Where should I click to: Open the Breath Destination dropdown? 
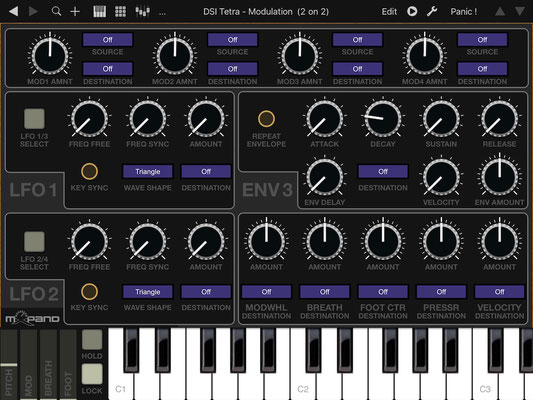325,292
